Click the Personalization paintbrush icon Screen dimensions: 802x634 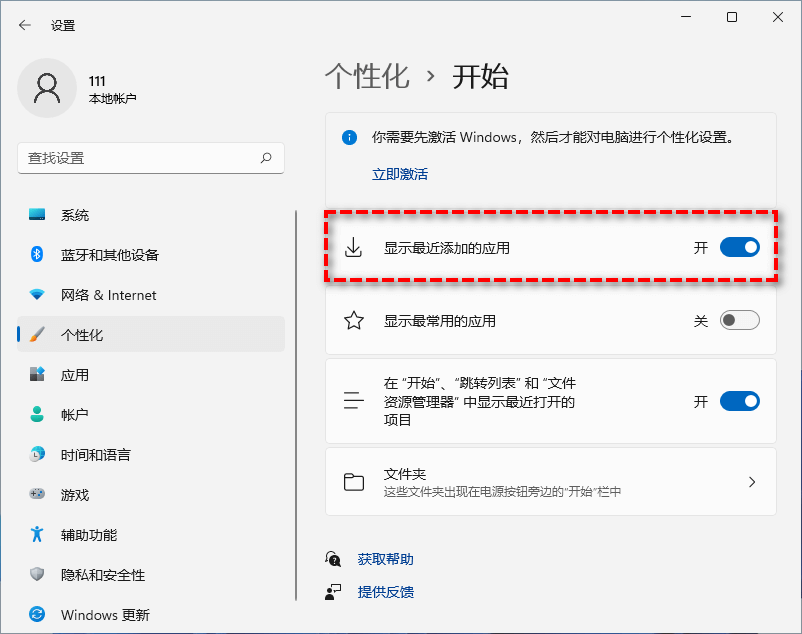click(37, 334)
